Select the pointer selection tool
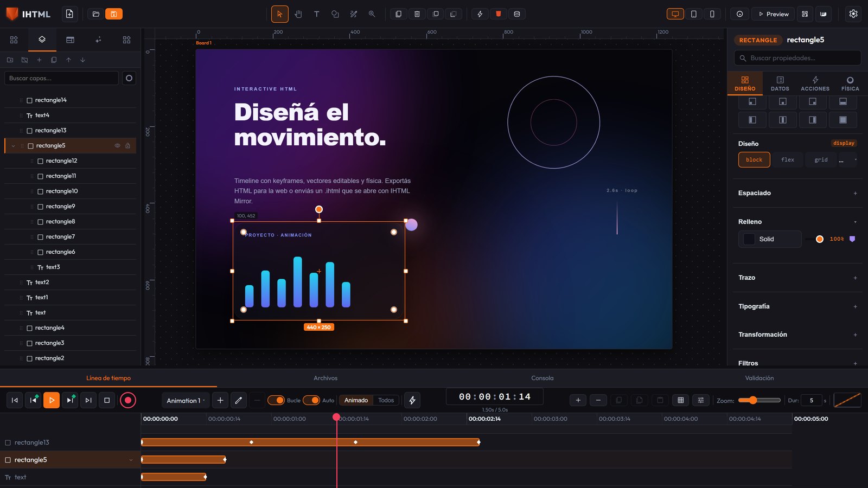868x488 pixels. (x=280, y=14)
